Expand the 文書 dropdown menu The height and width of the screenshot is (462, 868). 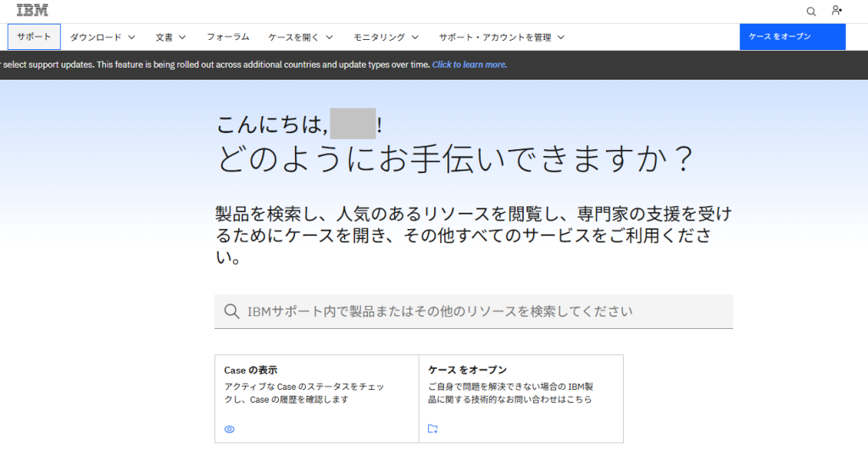[x=170, y=37]
